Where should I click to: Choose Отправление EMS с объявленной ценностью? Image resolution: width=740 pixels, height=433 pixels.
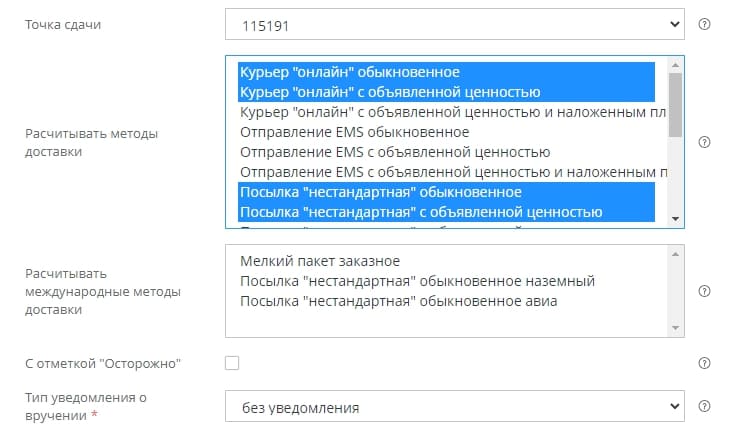pyautogui.click(x=395, y=152)
